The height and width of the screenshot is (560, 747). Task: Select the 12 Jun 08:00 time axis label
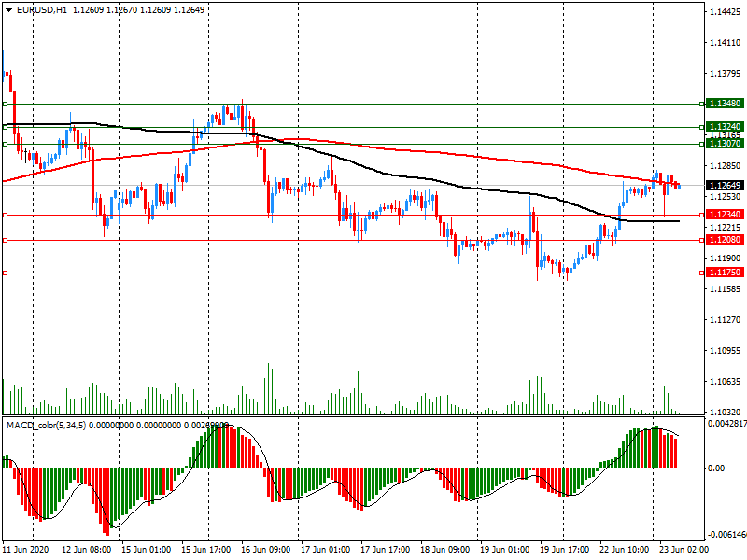pos(86,549)
